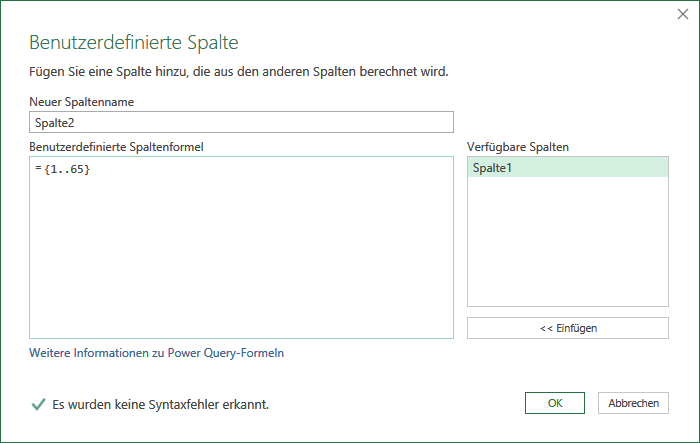Screen dimensions: 700x443
Task: Click into the Neuer Spaltenname field
Action: [241, 122]
